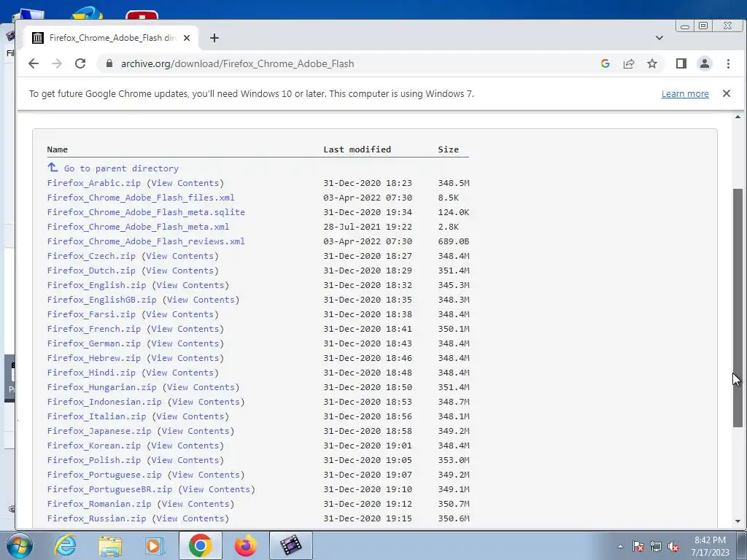Download Firefox_Indonesian.zip
This screenshot has height=560, width=747.
coord(104,402)
